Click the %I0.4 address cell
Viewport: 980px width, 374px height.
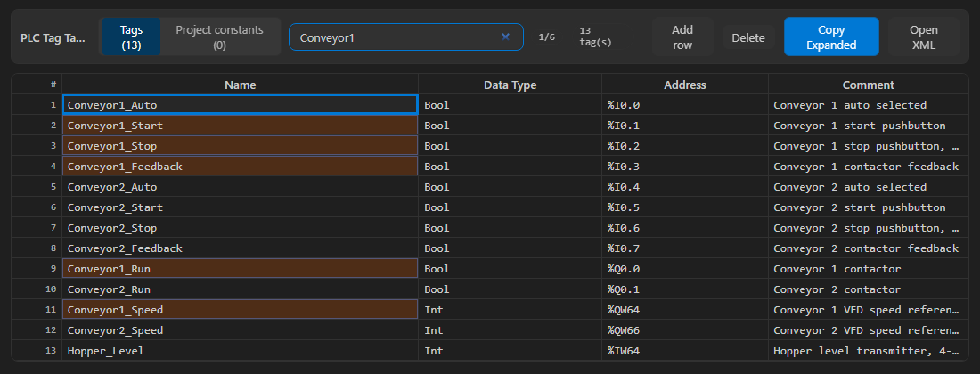pyautogui.click(x=685, y=187)
